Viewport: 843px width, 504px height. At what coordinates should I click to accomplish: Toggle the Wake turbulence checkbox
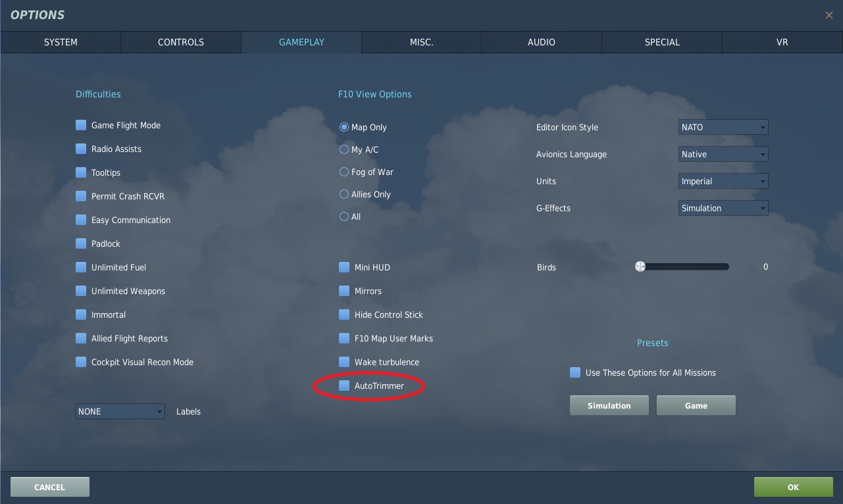pyautogui.click(x=344, y=362)
